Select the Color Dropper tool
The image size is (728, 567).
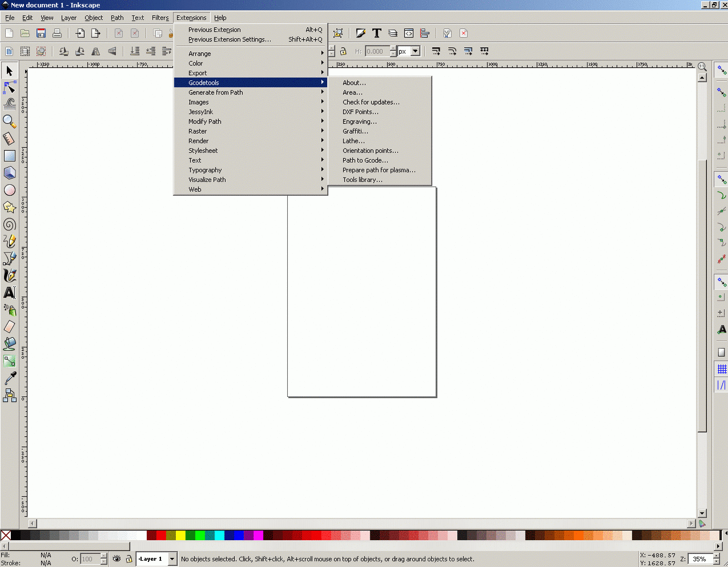point(9,378)
